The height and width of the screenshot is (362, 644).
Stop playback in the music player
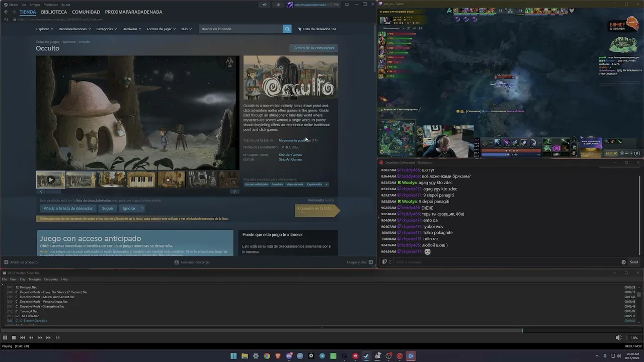(14, 338)
